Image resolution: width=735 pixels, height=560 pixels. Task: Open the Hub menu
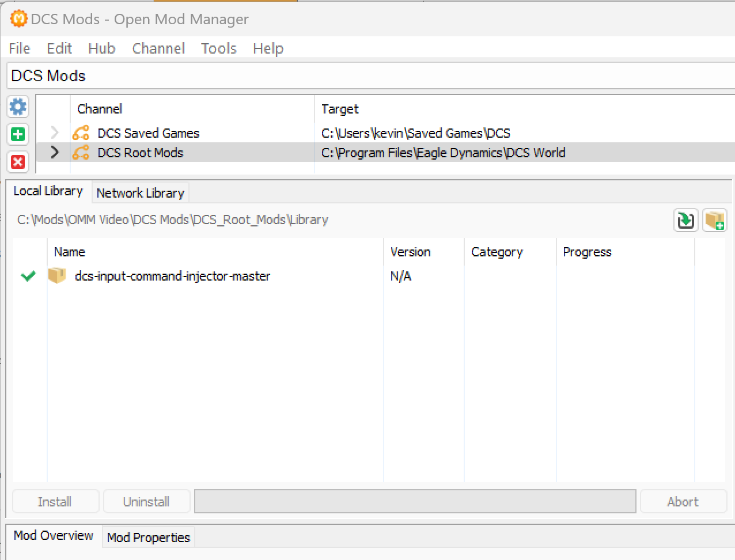(x=102, y=48)
